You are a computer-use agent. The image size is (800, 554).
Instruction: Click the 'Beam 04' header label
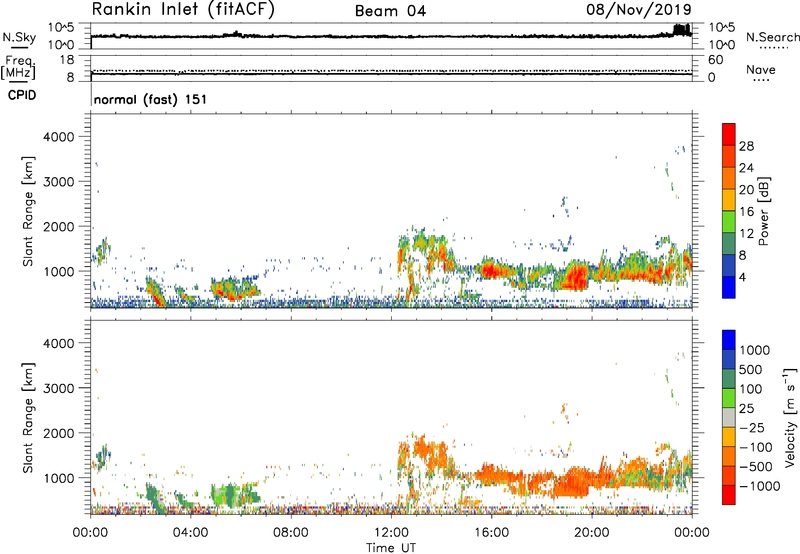click(390, 11)
